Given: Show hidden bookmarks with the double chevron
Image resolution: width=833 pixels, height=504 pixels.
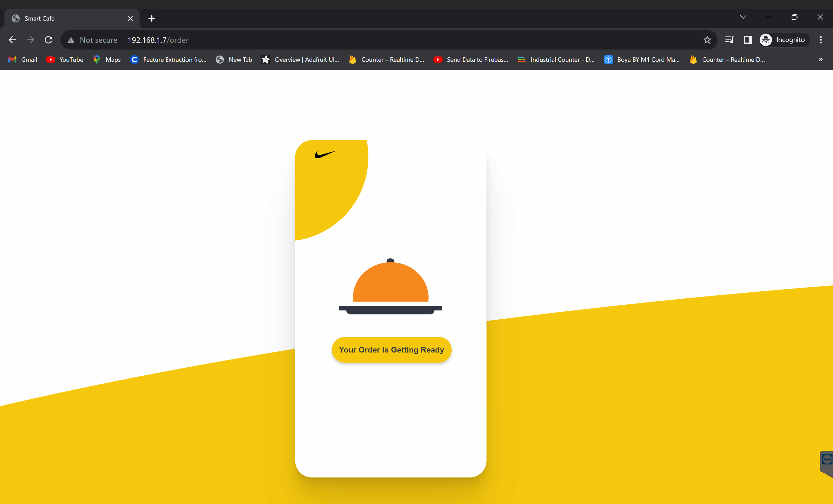Looking at the screenshot, I should tap(821, 60).
